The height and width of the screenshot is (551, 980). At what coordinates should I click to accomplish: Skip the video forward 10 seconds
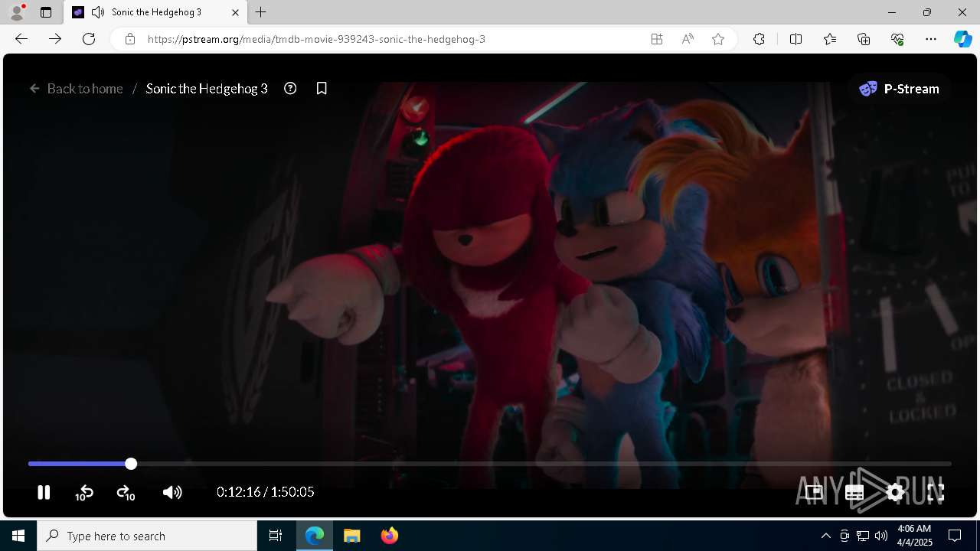[126, 493]
